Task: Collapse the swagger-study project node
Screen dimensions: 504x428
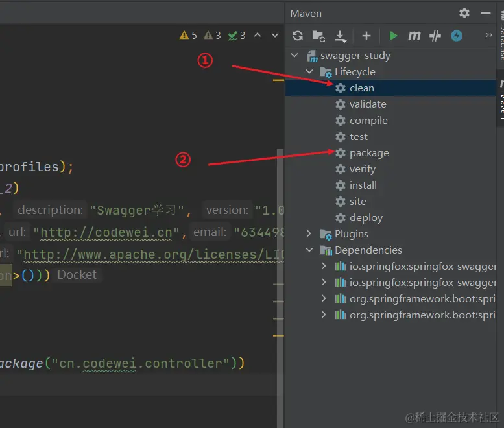Action: pyautogui.click(x=294, y=56)
